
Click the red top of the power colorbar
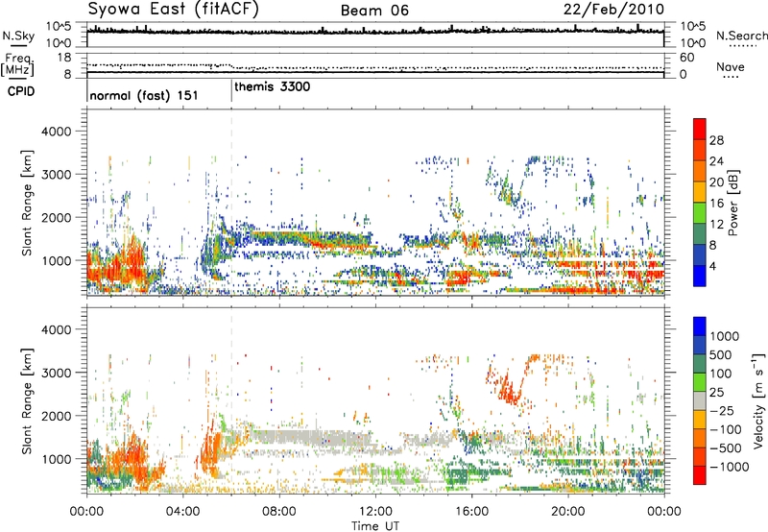[700, 129]
